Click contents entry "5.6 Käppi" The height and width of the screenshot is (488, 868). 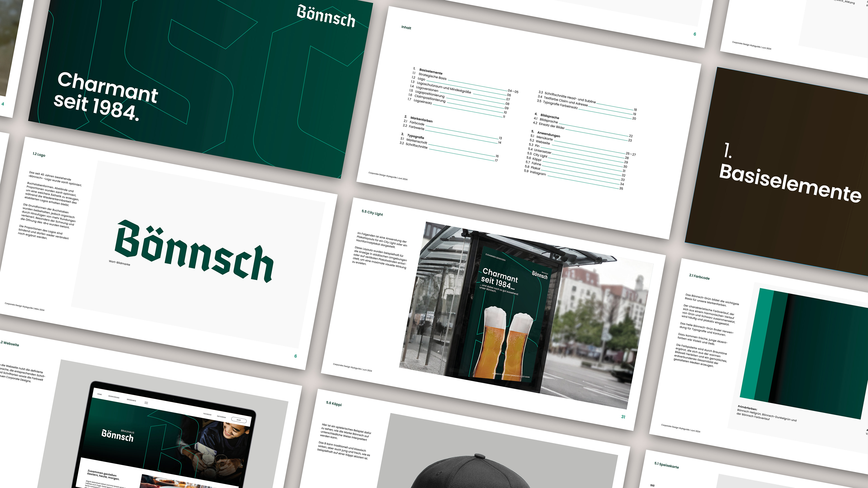pos(534,159)
